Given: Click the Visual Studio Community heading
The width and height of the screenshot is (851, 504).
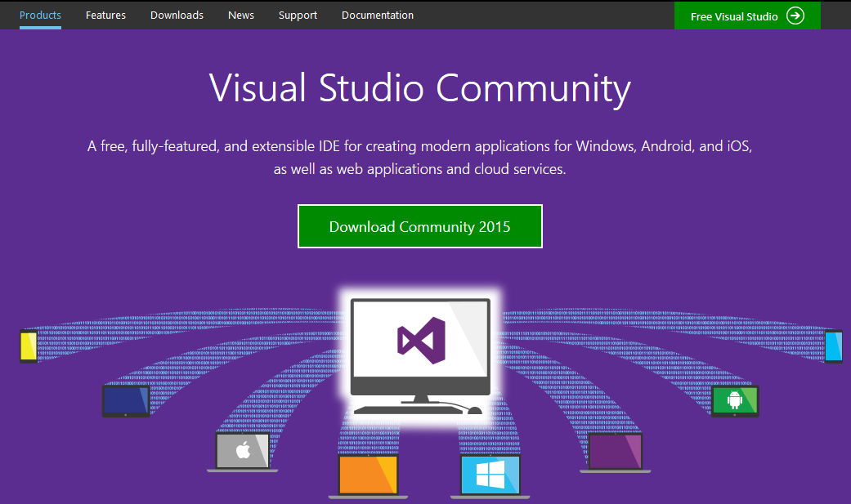Looking at the screenshot, I should pos(420,88).
